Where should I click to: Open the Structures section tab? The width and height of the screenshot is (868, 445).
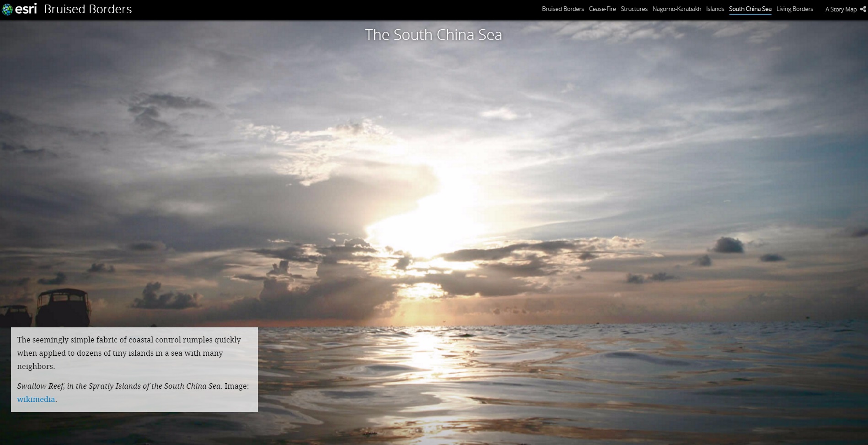(634, 9)
